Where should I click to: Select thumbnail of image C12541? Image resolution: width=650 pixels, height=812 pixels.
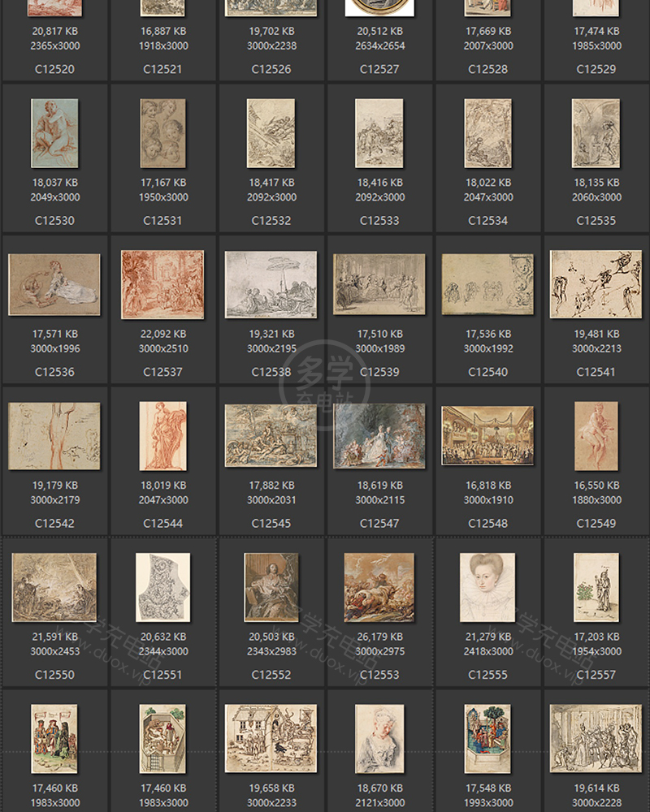[596, 284]
